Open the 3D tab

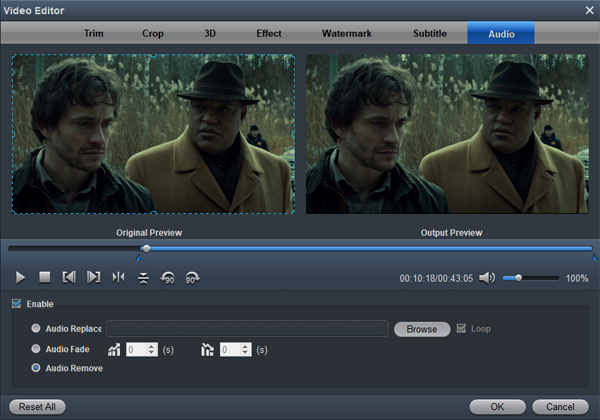pos(210,33)
